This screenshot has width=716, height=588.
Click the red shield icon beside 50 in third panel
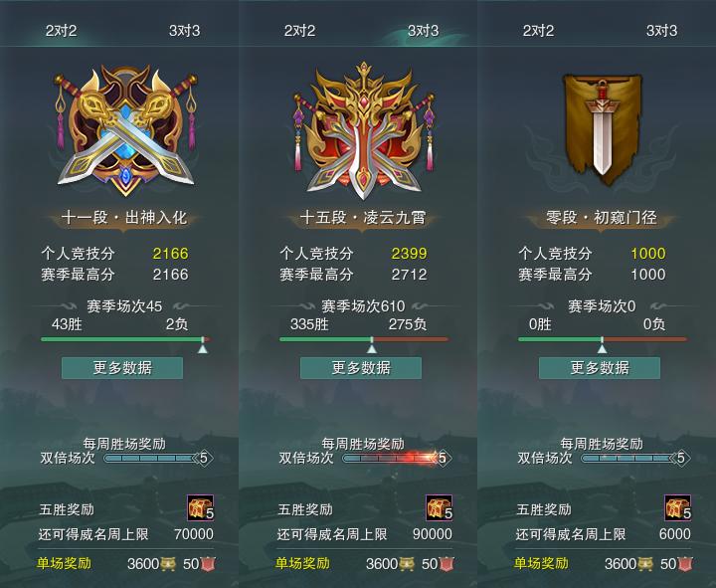(x=684, y=564)
